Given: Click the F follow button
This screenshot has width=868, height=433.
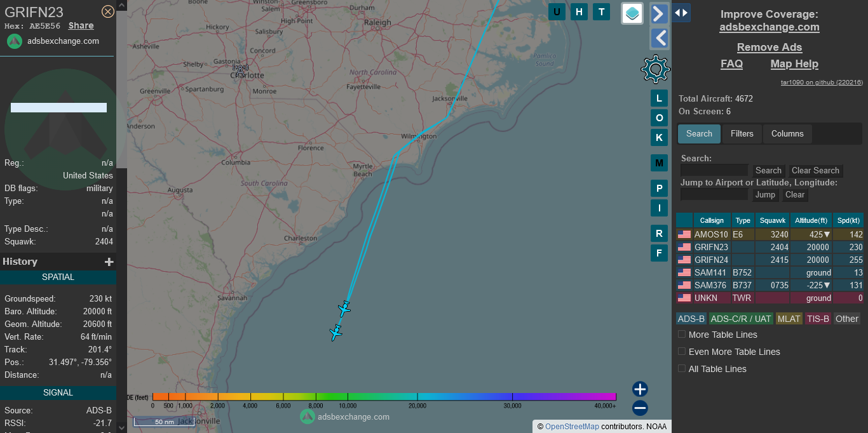Looking at the screenshot, I should (x=659, y=253).
